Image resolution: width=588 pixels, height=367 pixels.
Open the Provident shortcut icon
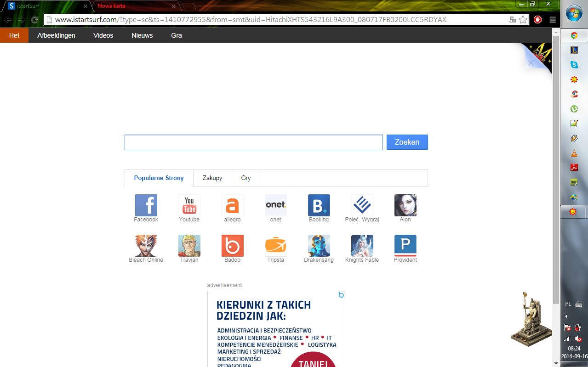tap(405, 245)
